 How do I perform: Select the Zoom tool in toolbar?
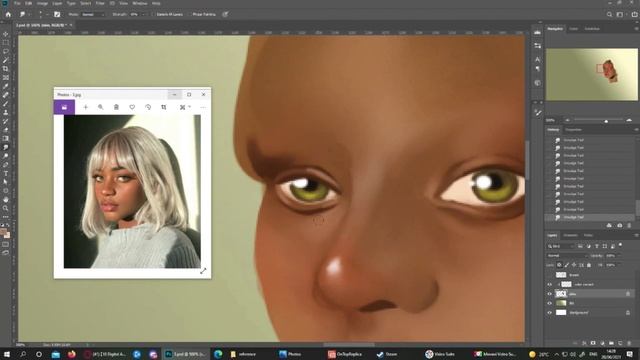pos(6,208)
